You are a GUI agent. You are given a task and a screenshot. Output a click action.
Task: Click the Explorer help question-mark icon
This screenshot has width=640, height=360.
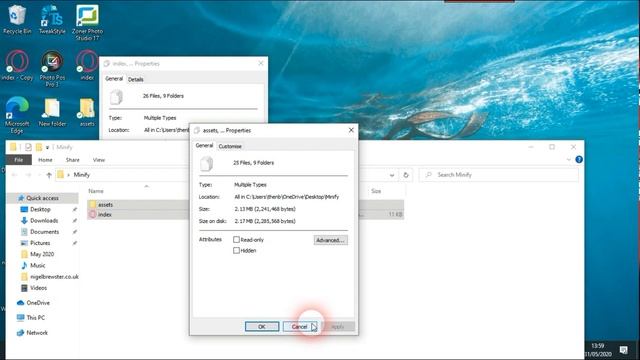[579, 160]
